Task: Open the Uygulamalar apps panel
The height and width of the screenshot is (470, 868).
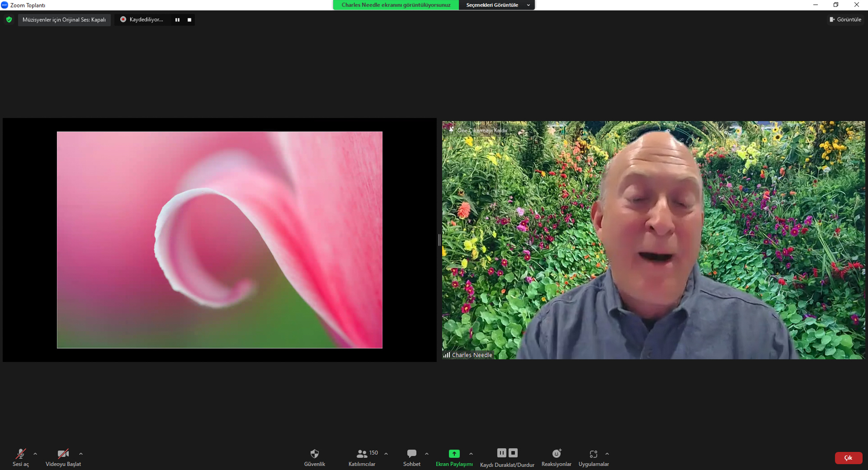Action: (593, 457)
